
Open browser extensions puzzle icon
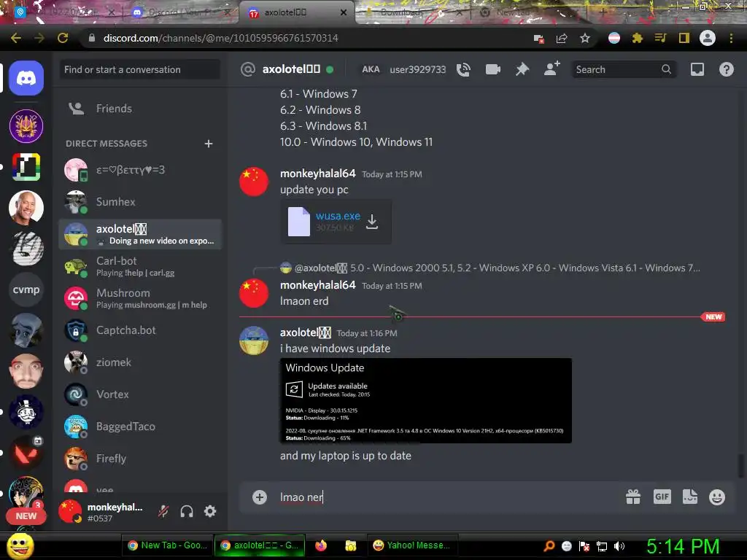click(638, 38)
